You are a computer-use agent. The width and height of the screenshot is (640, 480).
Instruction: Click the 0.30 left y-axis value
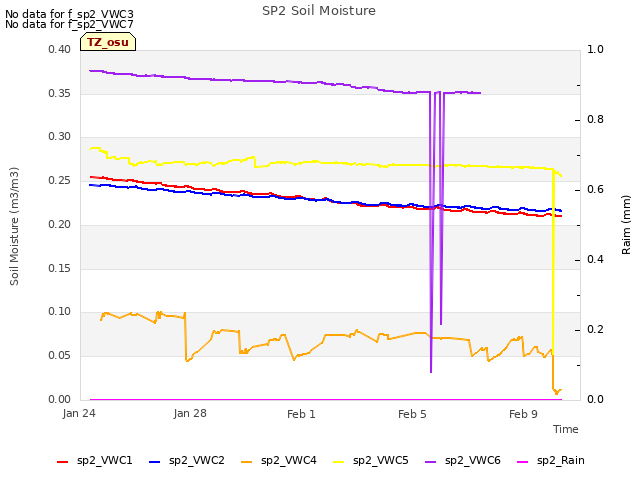click(60, 136)
